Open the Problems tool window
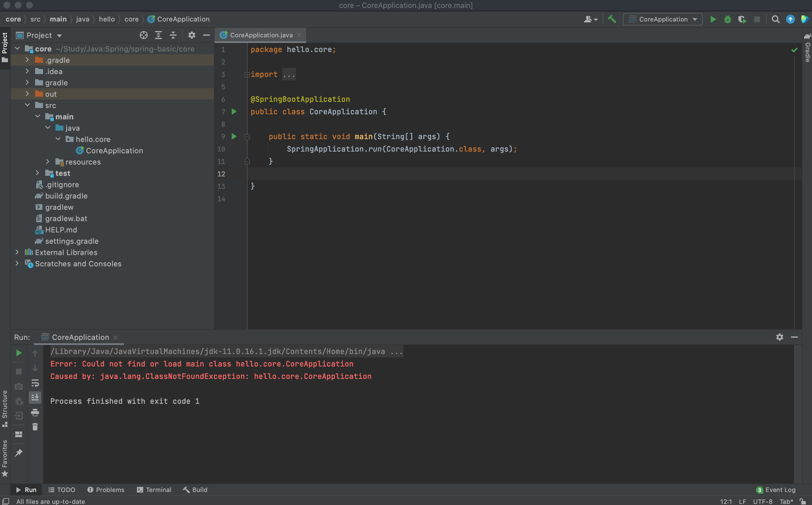The width and height of the screenshot is (812, 505). click(x=106, y=490)
